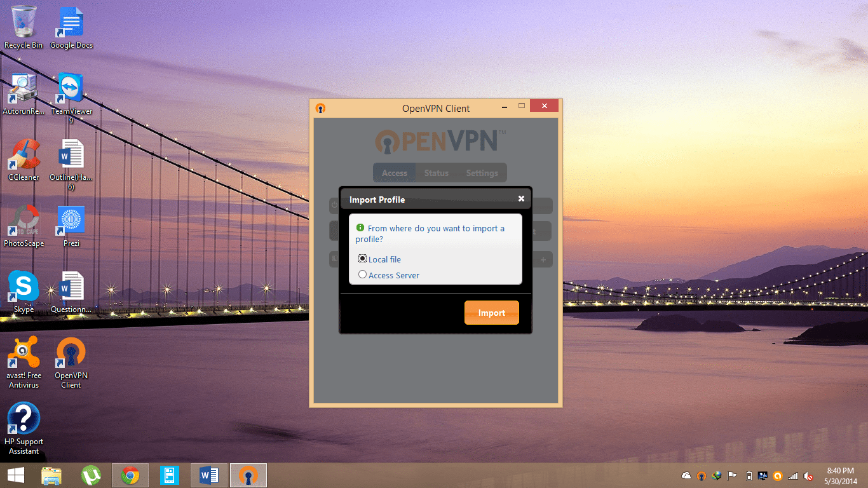The image size is (868, 488).
Task: Go to the Access tab
Action: (x=394, y=173)
